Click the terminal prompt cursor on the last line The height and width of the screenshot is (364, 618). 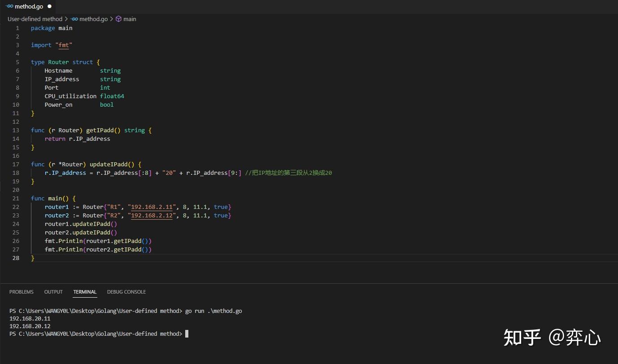point(187,334)
